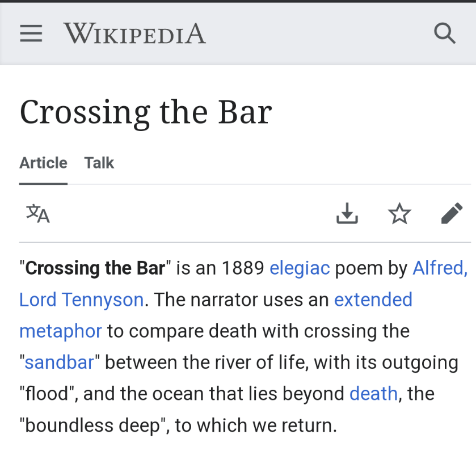Click the "Crossing the Bar" page heading
Image resolution: width=476 pixels, height=451 pixels.
click(146, 112)
